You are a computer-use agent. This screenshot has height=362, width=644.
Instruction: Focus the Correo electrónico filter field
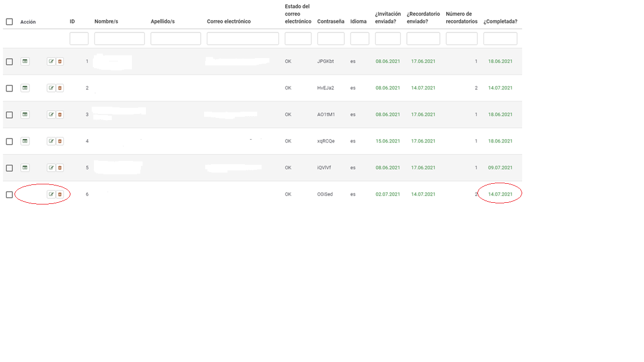click(x=243, y=39)
